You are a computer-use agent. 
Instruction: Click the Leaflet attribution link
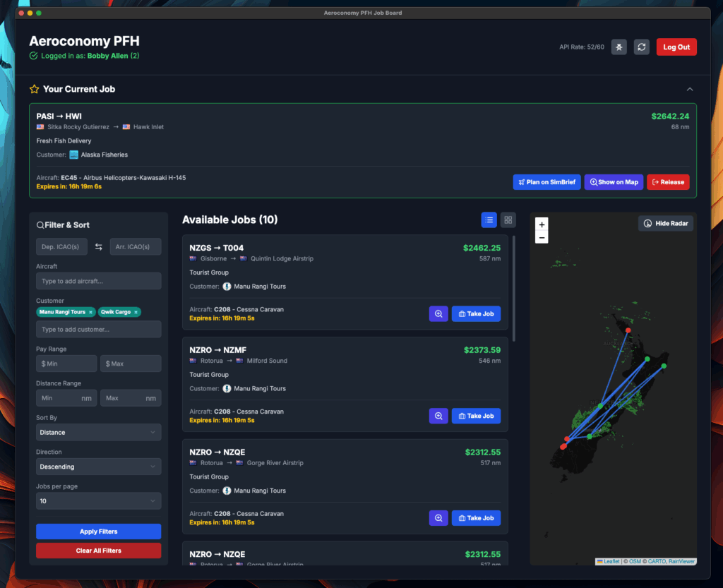coord(611,561)
